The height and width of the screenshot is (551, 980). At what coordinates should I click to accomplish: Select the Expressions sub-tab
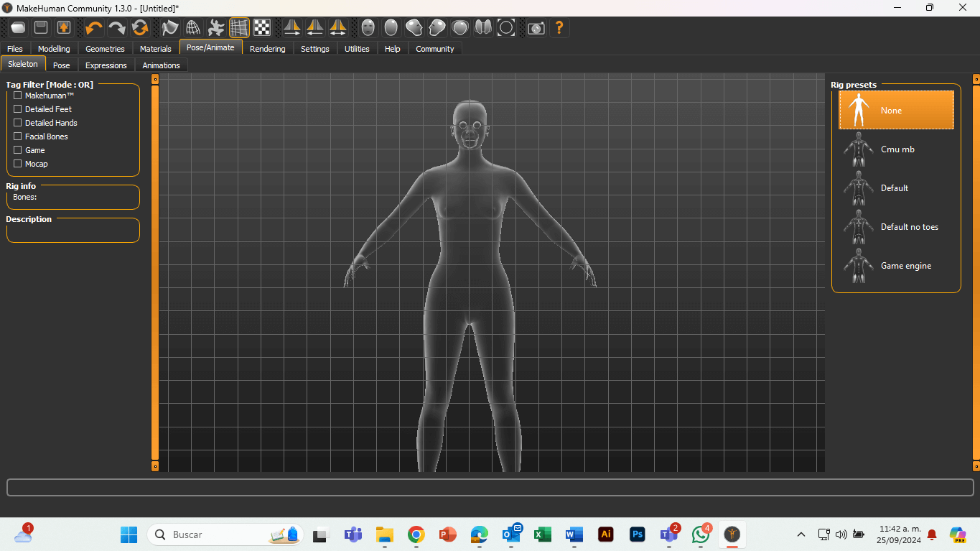pos(106,65)
